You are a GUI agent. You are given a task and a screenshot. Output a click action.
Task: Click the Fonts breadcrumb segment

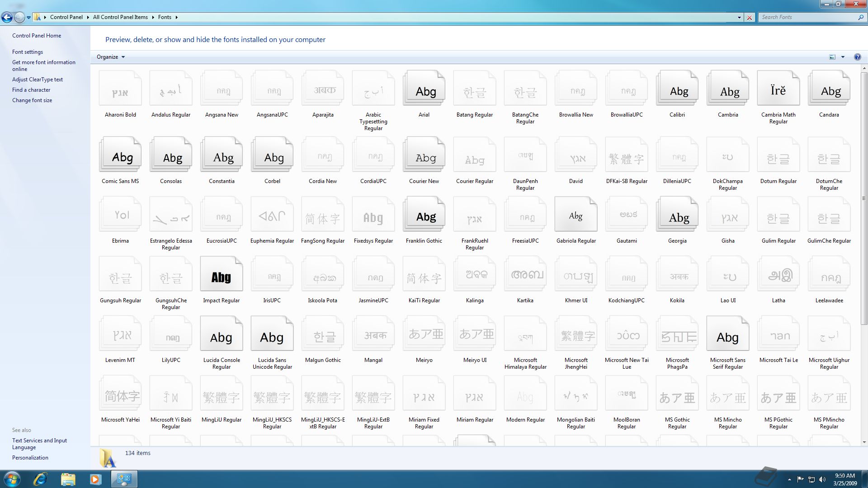pyautogui.click(x=165, y=17)
